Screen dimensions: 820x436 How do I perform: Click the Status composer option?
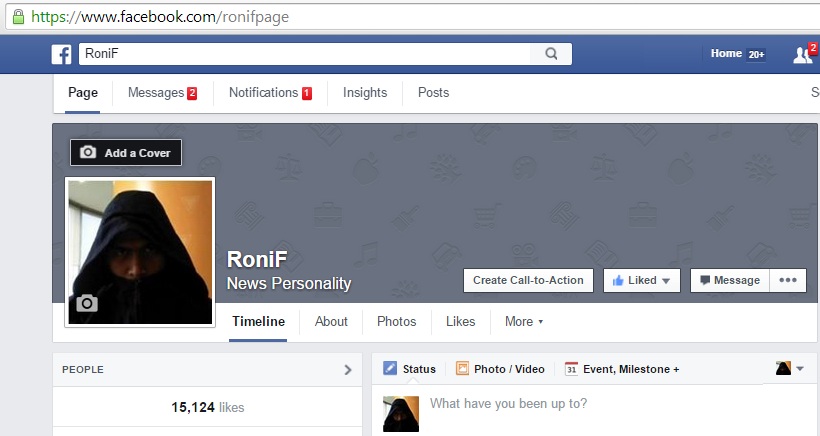[409, 369]
